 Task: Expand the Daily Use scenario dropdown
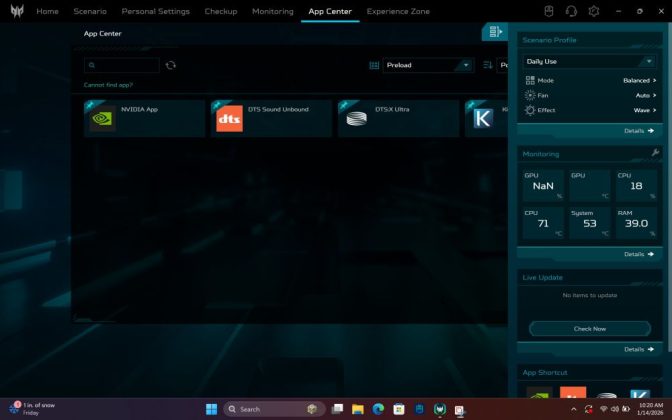(589, 61)
